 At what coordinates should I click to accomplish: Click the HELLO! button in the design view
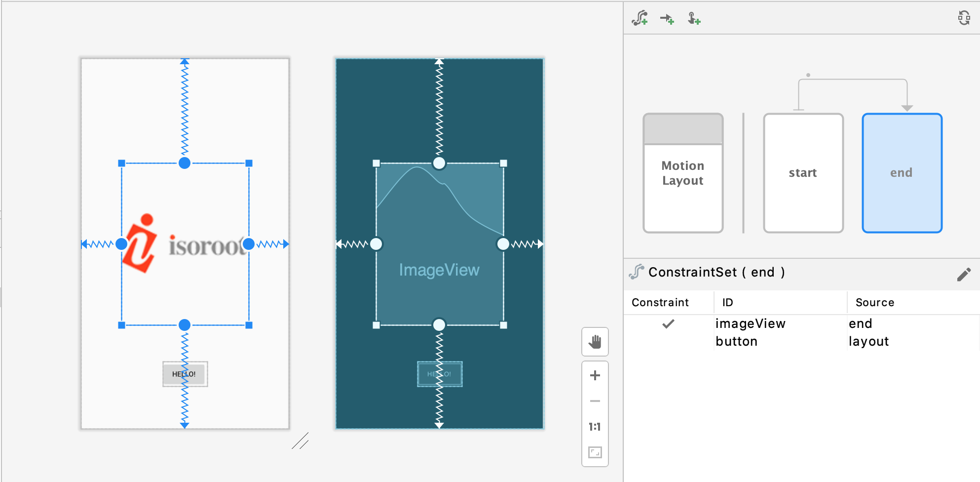[x=184, y=374]
